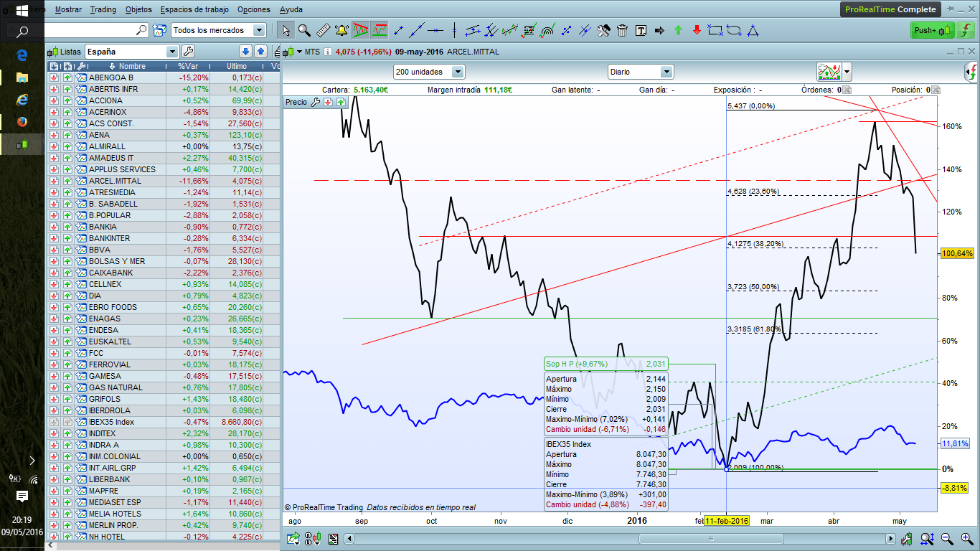The image size is (980, 551).
Task: Open the Todos los mercados dropdown
Action: [x=259, y=30]
